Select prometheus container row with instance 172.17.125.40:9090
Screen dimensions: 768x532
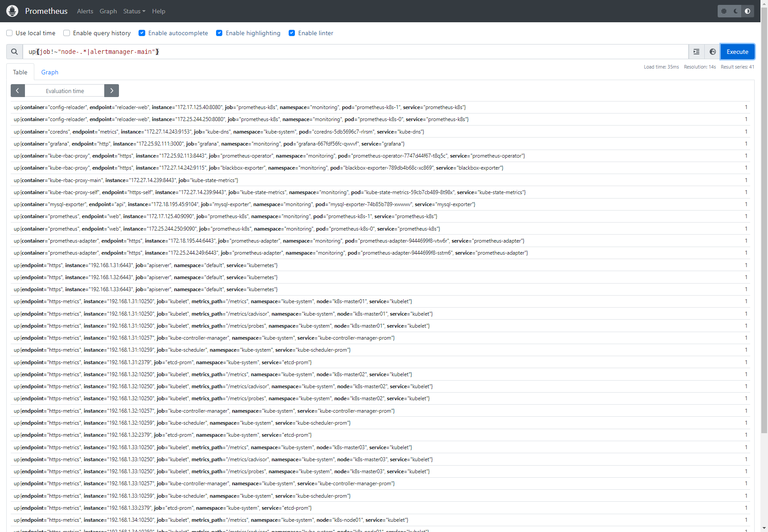[380, 216]
